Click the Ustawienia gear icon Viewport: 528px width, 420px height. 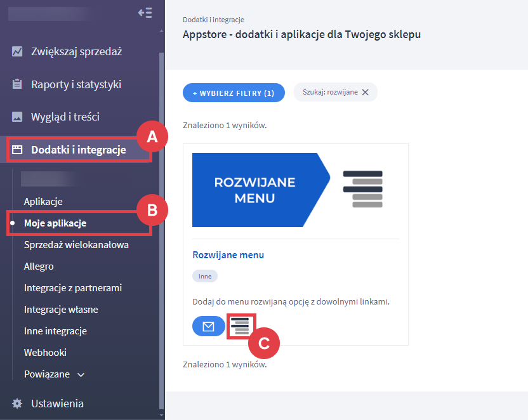[17, 404]
